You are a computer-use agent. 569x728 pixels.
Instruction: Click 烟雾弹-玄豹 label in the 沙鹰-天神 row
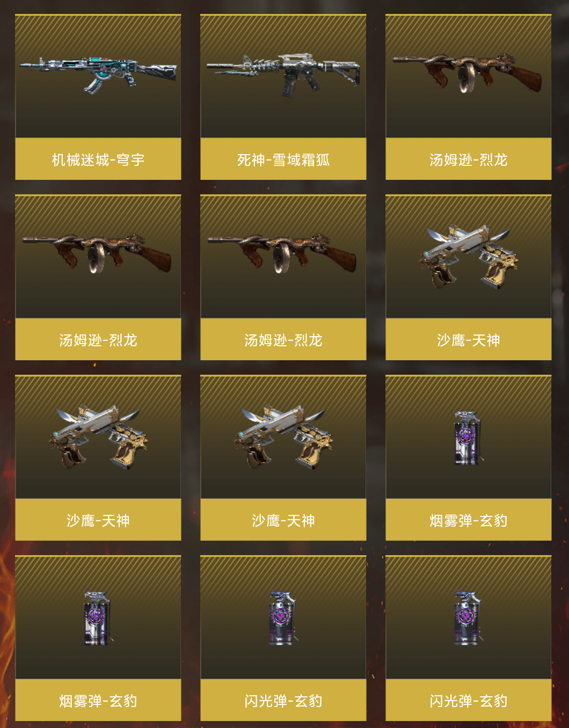tap(469, 520)
